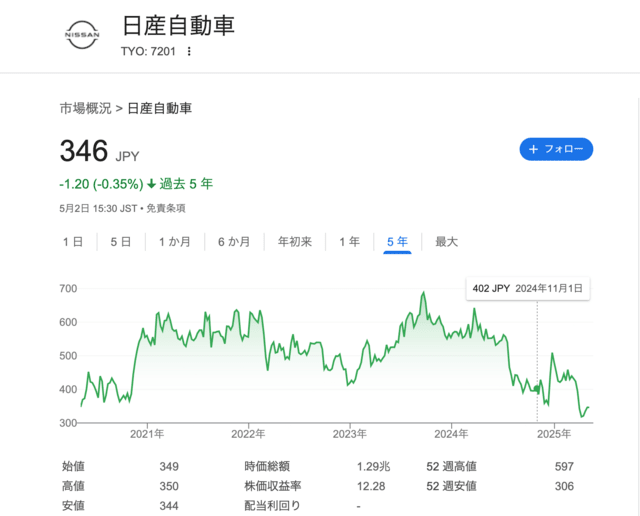Select the 6 か月 range tab
Screen dimensions: 640x516
click(234, 242)
